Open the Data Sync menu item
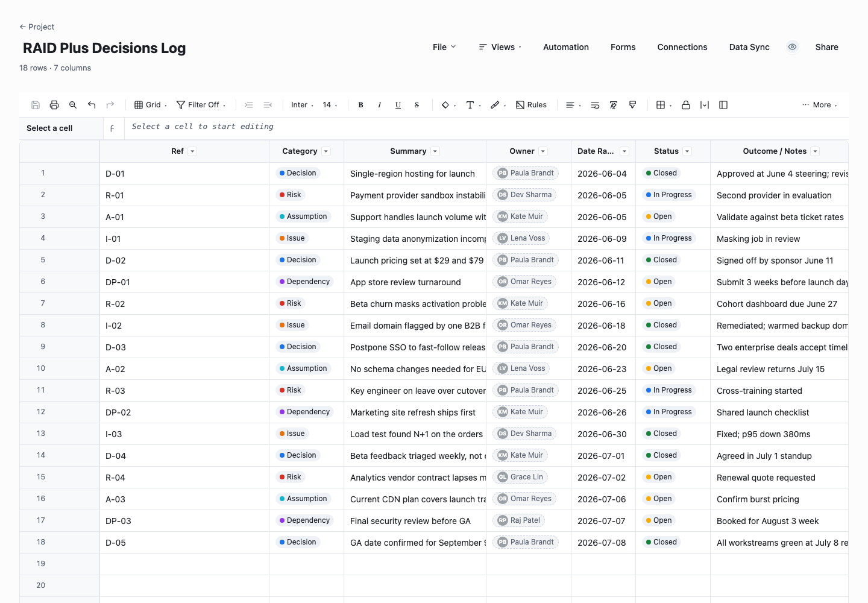The image size is (868, 603). [749, 47]
